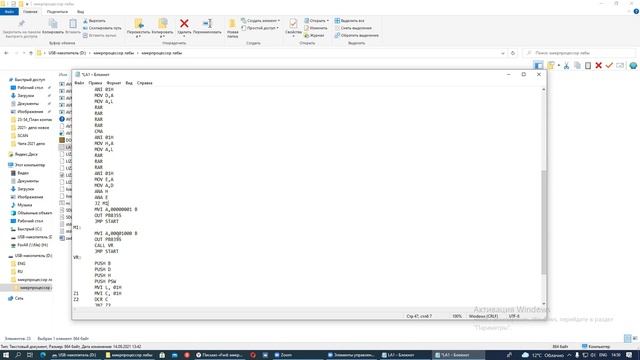Switch to the Поделиться ribbon tab in Explorer
The height and width of the screenshot is (360, 640).
(x=57, y=12)
